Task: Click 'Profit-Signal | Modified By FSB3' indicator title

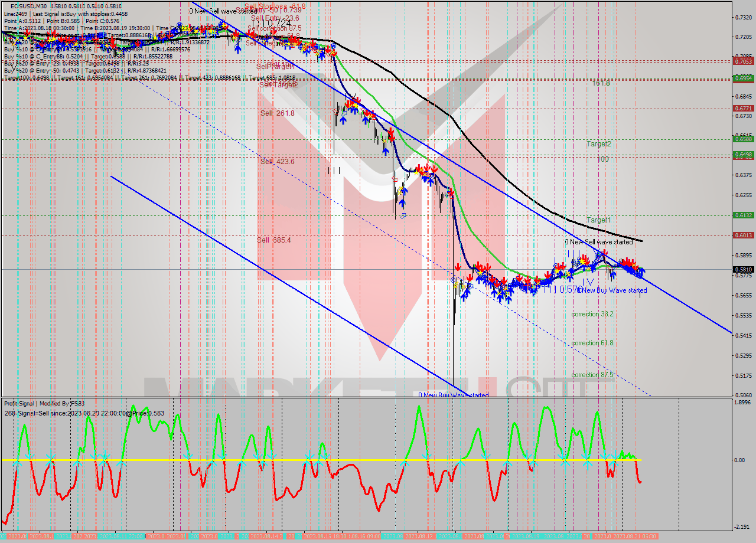Action: (44, 403)
